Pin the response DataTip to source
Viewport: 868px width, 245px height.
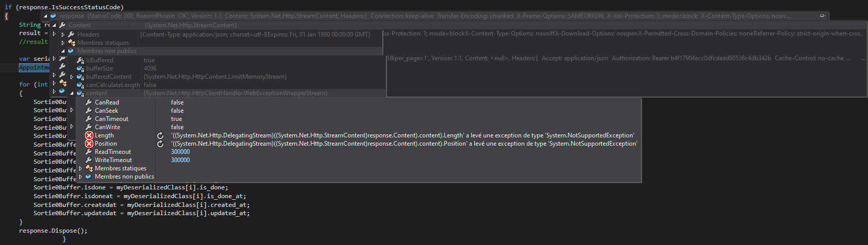822,16
